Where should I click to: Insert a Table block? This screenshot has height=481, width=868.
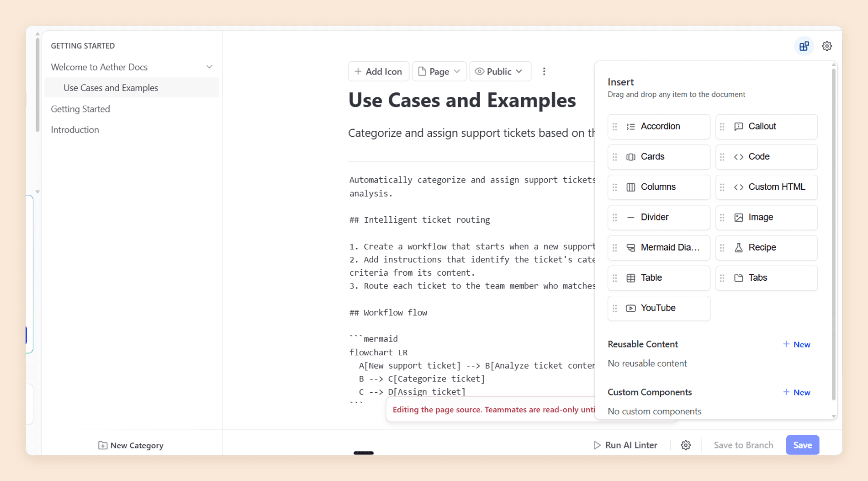[x=659, y=278]
